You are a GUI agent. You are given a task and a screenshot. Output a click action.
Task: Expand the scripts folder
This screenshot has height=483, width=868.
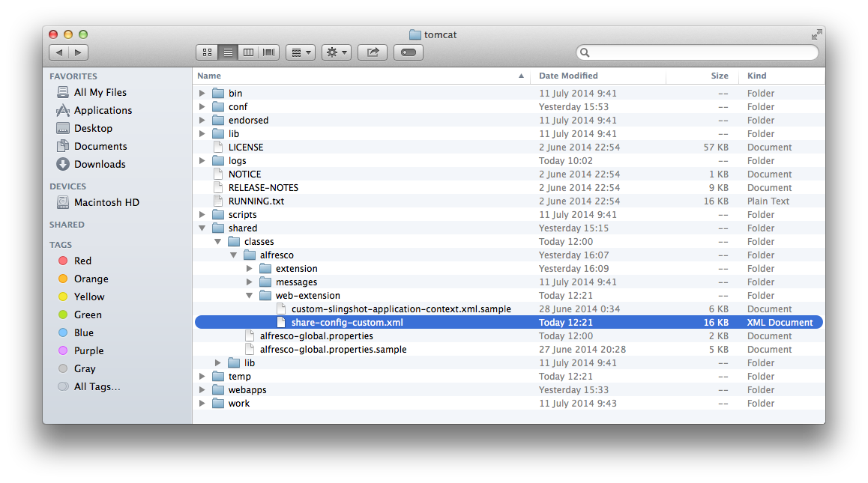click(202, 215)
